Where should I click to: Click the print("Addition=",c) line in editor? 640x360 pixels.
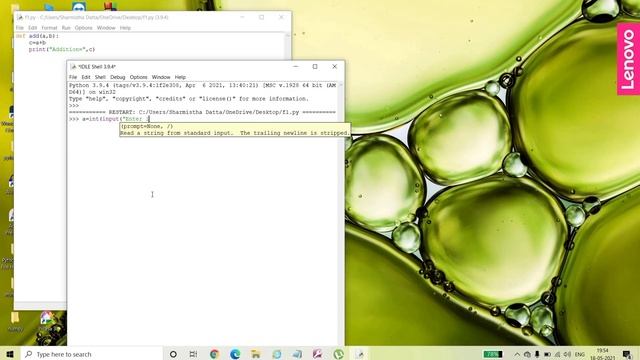point(62,49)
